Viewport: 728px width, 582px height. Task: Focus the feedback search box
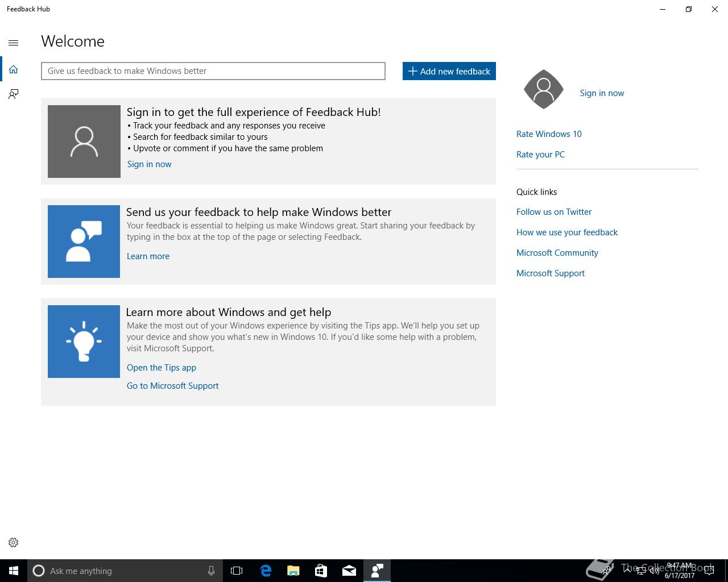coord(213,71)
